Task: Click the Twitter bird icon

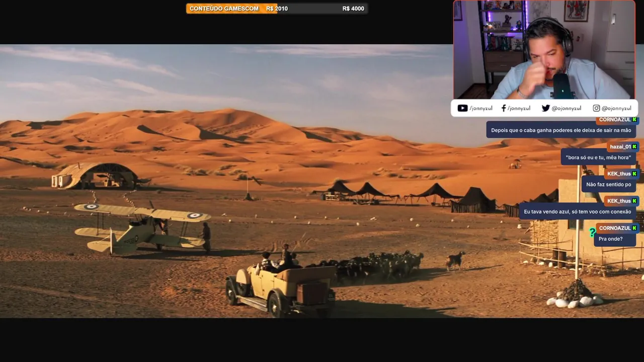Action: [x=545, y=108]
